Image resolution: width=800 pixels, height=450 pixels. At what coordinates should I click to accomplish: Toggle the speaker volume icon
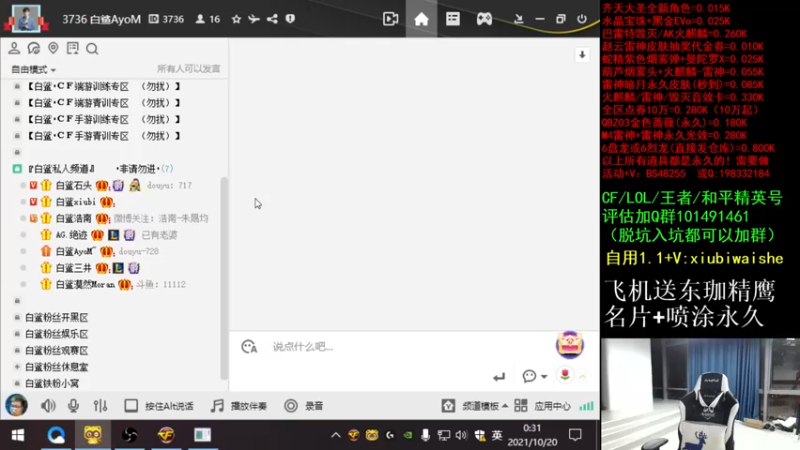tap(48, 406)
